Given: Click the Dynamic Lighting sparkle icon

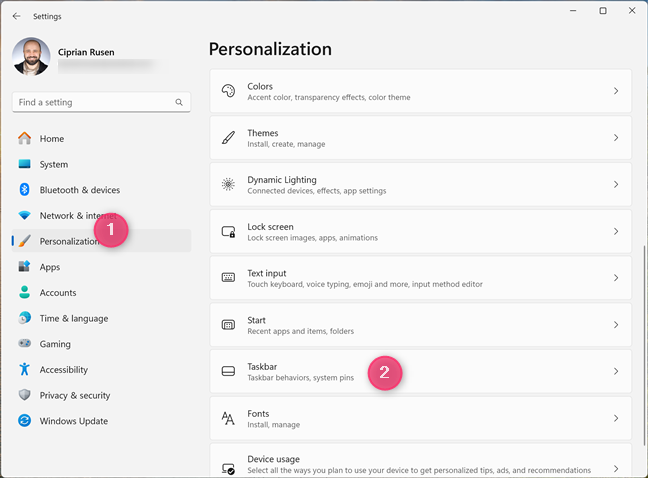Looking at the screenshot, I should pos(228,184).
